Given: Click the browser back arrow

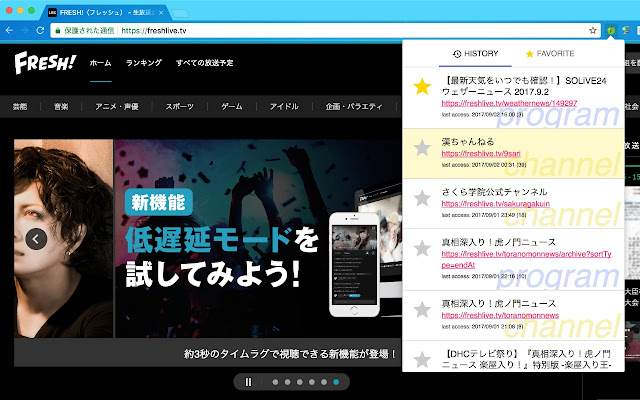Looking at the screenshot, I should coord(11,31).
